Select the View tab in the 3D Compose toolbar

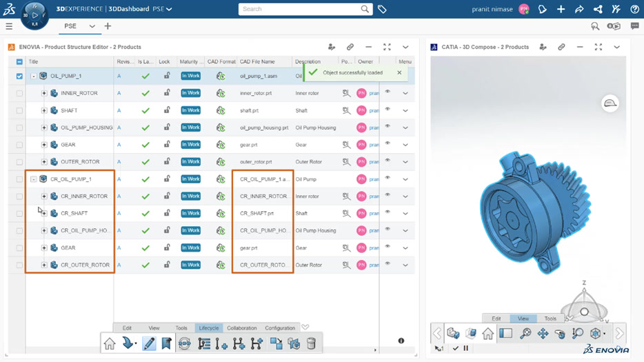pos(523,319)
